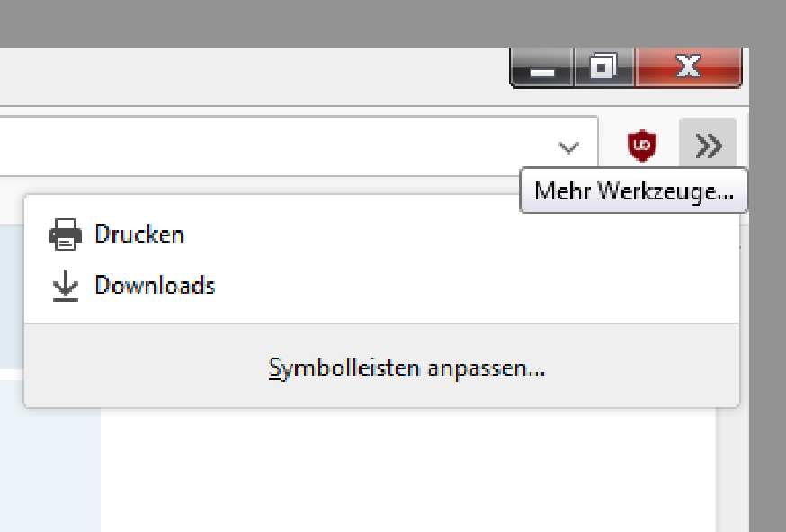Restore down the browser window
Image resolution: width=786 pixels, height=532 pixels.
click(603, 67)
